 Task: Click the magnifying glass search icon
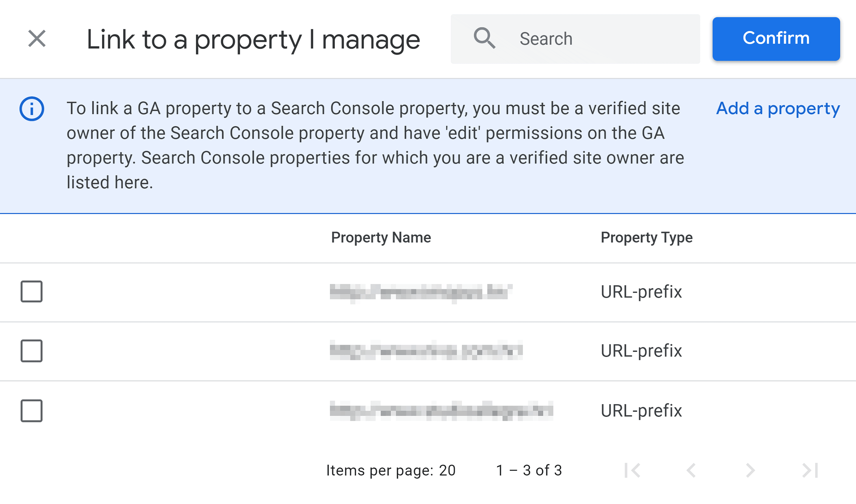tap(484, 38)
